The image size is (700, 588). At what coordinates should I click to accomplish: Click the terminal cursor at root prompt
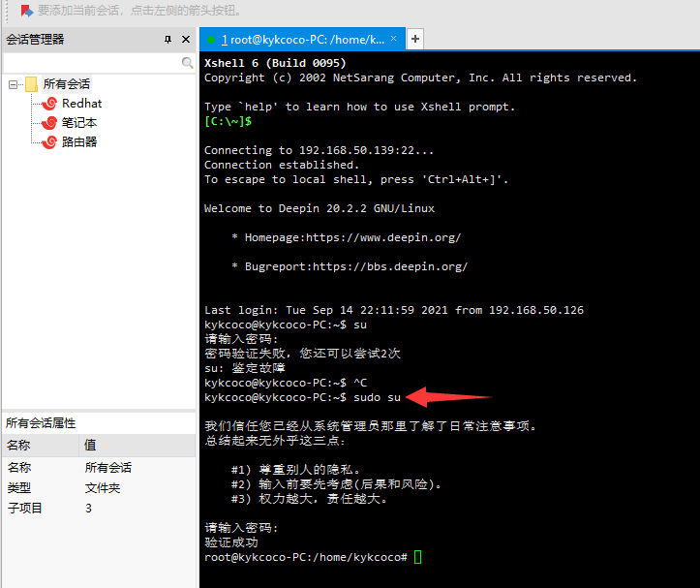tap(418, 557)
